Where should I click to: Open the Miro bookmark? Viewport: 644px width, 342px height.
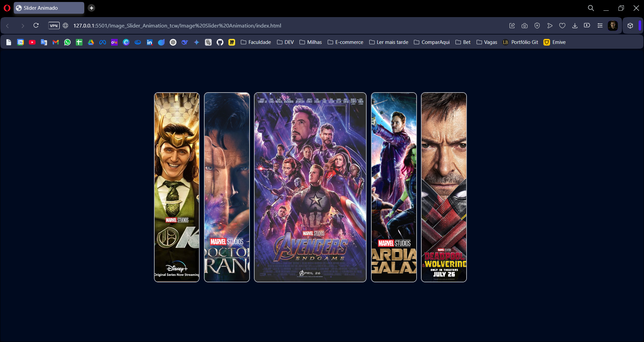pyautogui.click(x=232, y=42)
